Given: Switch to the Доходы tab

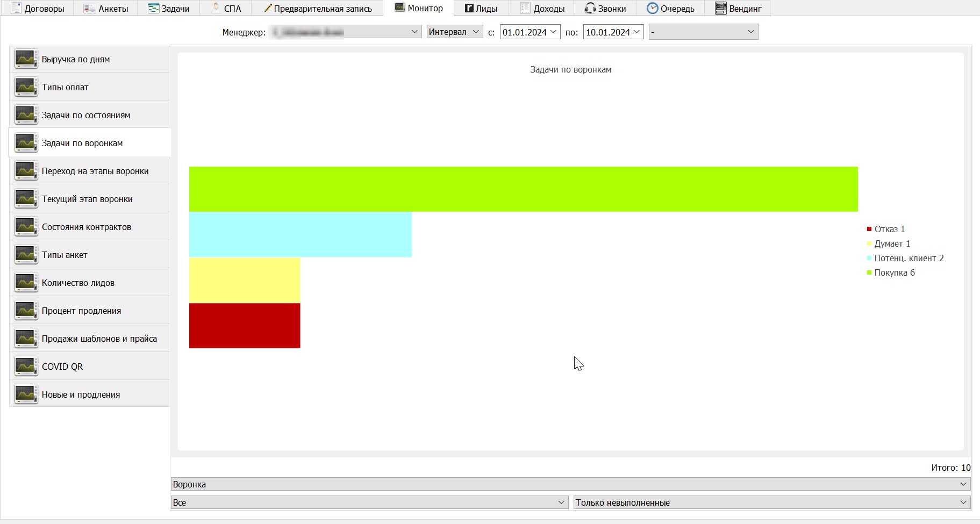Looking at the screenshot, I should 542,8.
